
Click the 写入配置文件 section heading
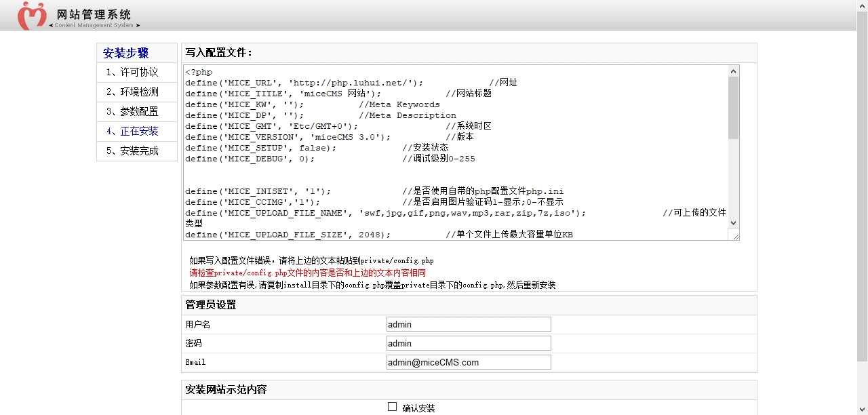pyautogui.click(x=219, y=52)
